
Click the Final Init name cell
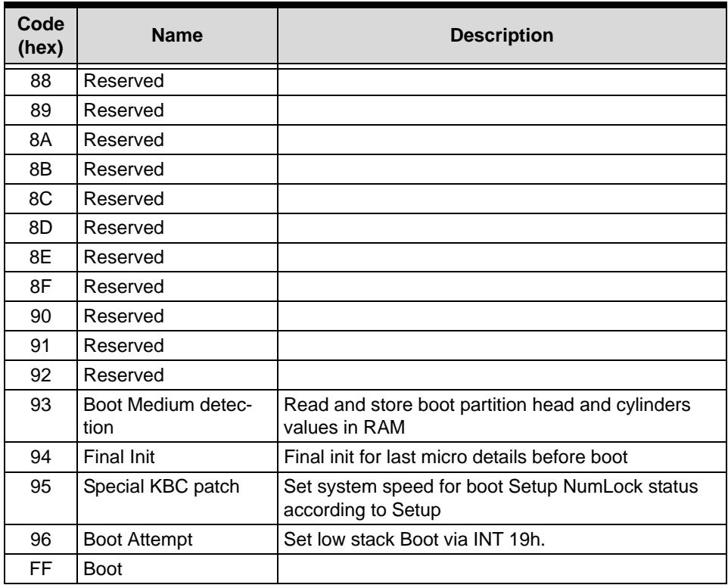click(x=177, y=457)
